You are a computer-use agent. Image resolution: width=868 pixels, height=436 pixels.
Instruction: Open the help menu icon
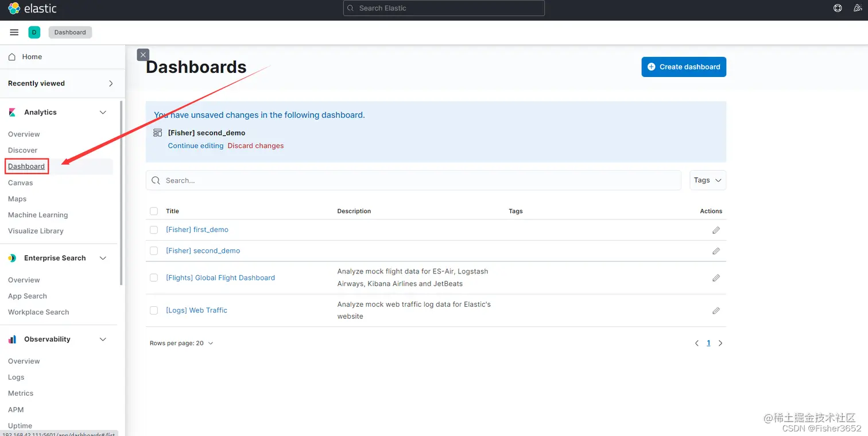(838, 8)
